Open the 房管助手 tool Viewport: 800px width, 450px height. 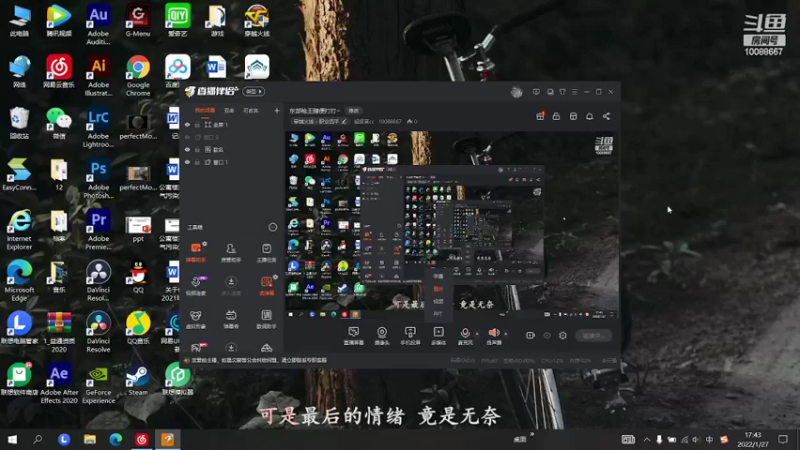pyautogui.click(x=231, y=252)
